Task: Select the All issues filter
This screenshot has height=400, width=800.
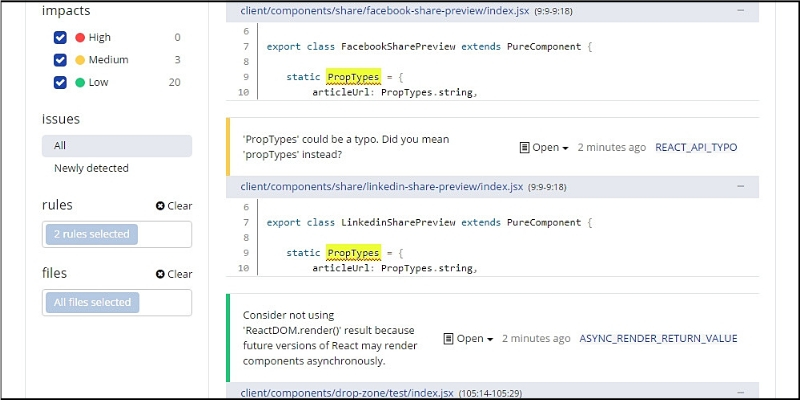Action: pyautogui.click(x=117, y=146)
